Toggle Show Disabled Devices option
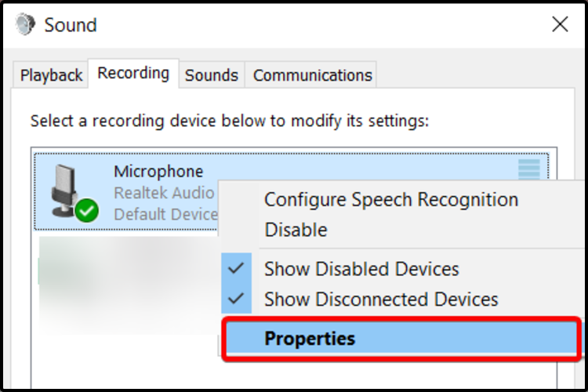This screenshot has width=588, height=392. pyautogui.click(x=361, y=269)
